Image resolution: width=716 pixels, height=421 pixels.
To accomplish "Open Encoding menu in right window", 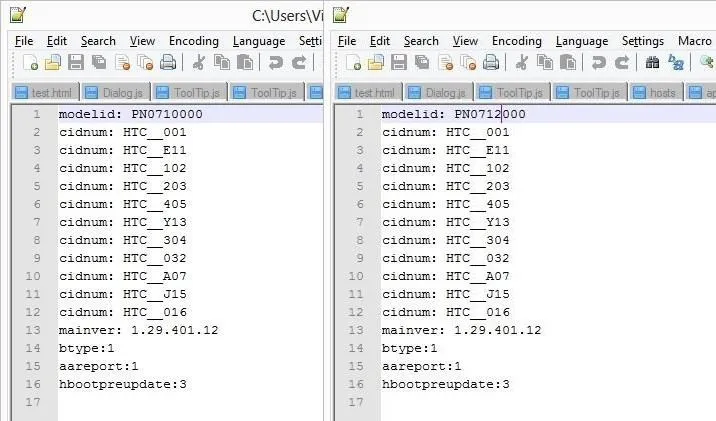I will pyautogui.click(x=516, y=41).
